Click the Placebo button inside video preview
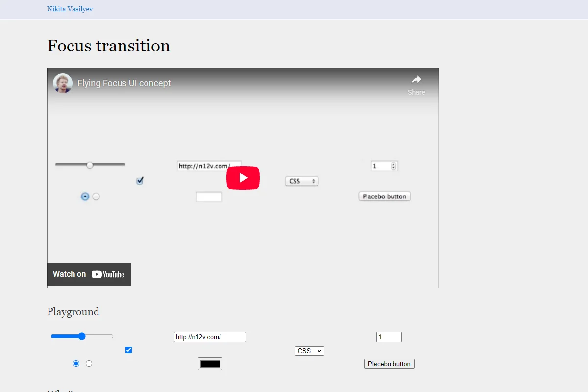588x392 pixels. pyautogui.click(x=385, y=196)
